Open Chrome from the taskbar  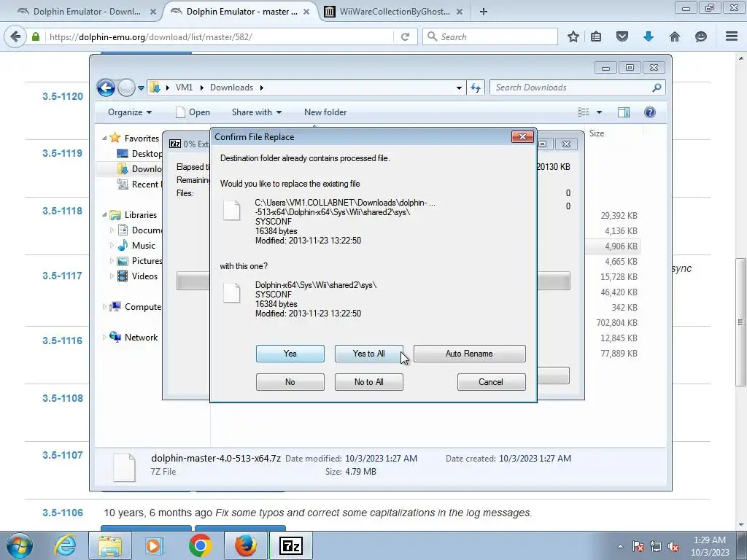(200, 545)
